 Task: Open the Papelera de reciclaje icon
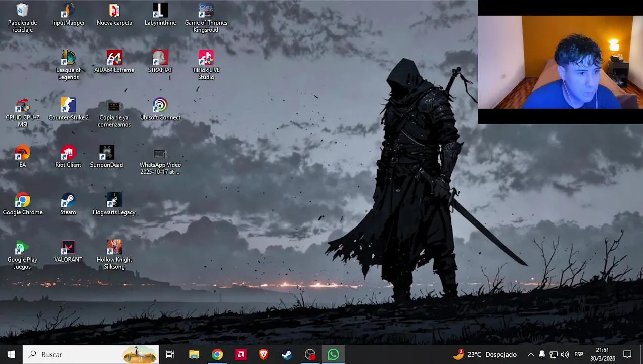coord(22,18)
